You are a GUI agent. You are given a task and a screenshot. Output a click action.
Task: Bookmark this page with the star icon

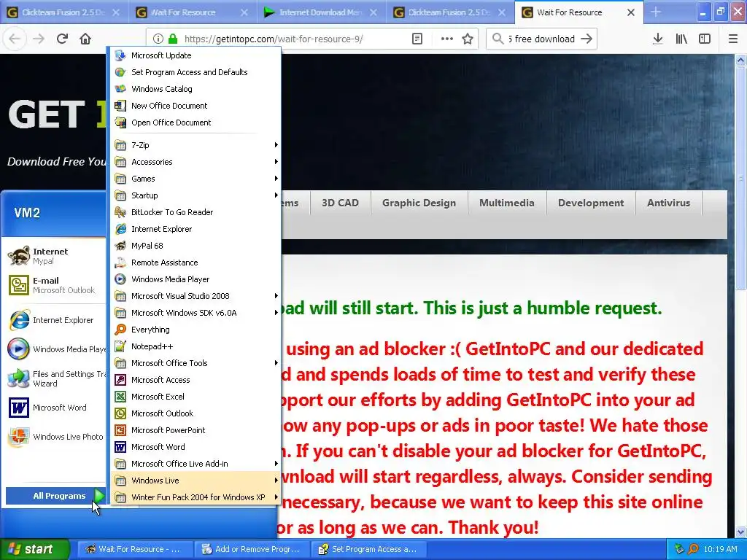click(x=468, y=39)
